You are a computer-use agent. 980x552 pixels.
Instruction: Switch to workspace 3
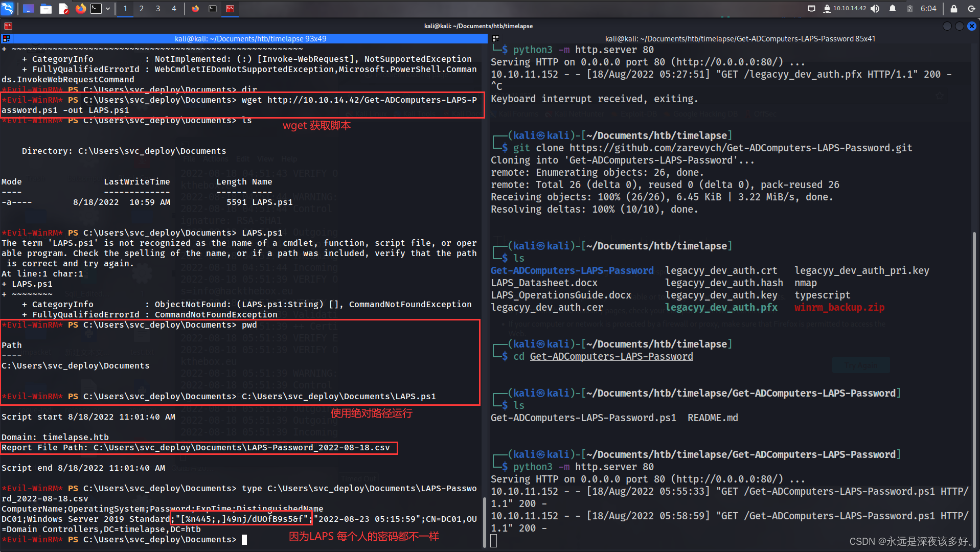158,9
